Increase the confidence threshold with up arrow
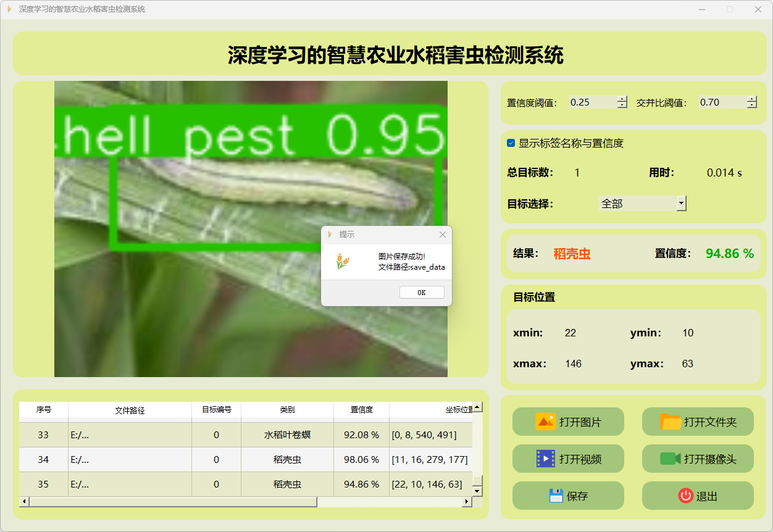The width and height of the screenshot is (773, 532). click(x=622, y=99)
